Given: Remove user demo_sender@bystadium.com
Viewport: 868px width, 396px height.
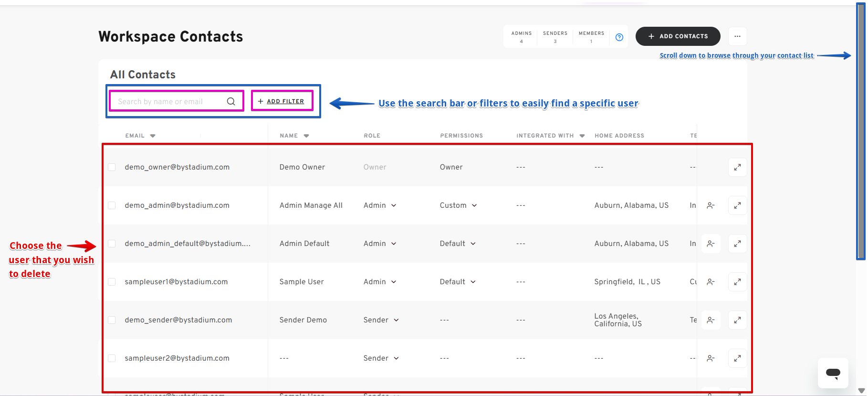Looking at the screenshot, I should point(711,320).
